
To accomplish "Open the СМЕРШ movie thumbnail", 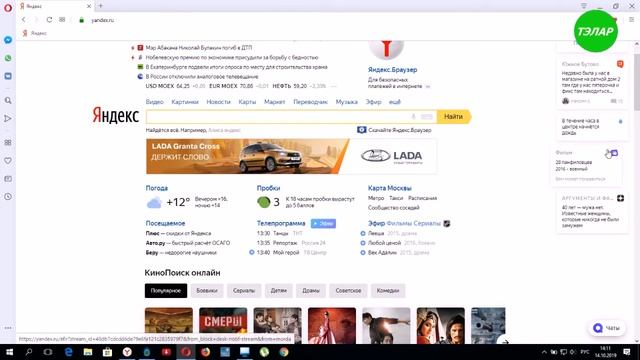I will pyautogui.click(x=223, y=325).
